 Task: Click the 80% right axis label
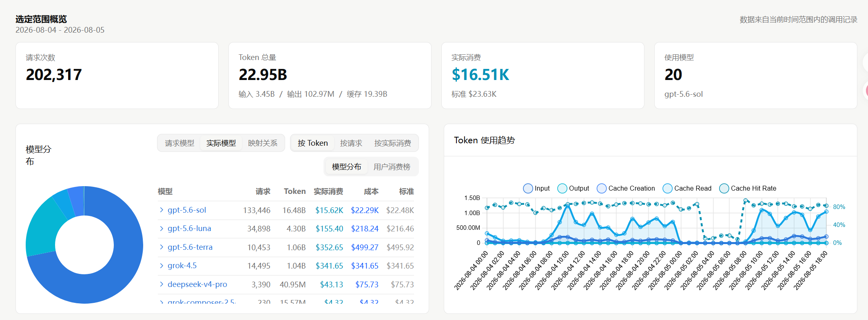point(839,207)
